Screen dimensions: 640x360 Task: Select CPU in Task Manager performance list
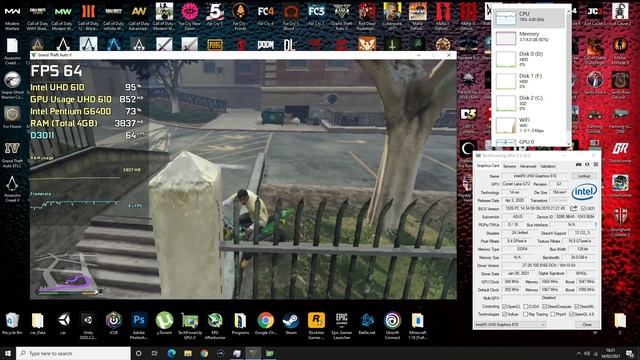click(x=529, y=17)
